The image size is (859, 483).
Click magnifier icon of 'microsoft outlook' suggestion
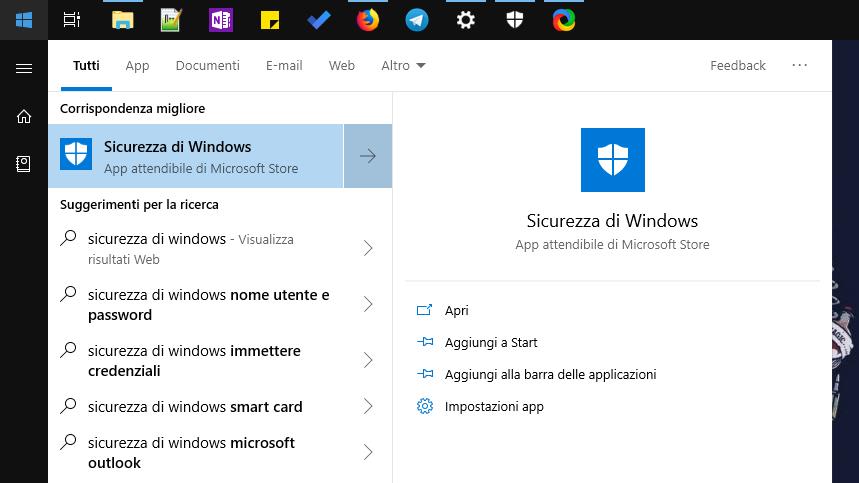coord(68,442)
